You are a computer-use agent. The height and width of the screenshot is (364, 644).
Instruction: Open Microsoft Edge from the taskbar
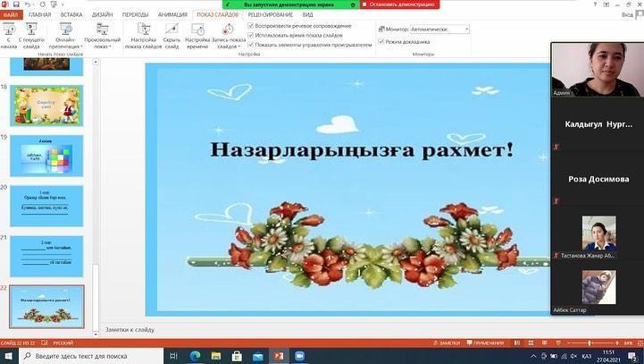click(197, 355)
